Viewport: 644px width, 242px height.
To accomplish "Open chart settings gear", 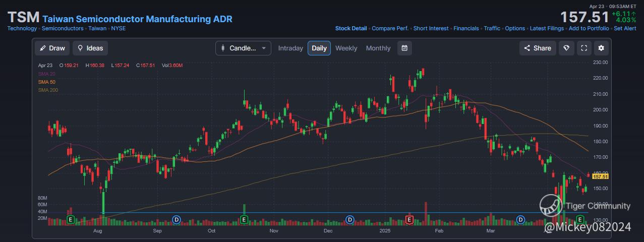I will (601, 48).
